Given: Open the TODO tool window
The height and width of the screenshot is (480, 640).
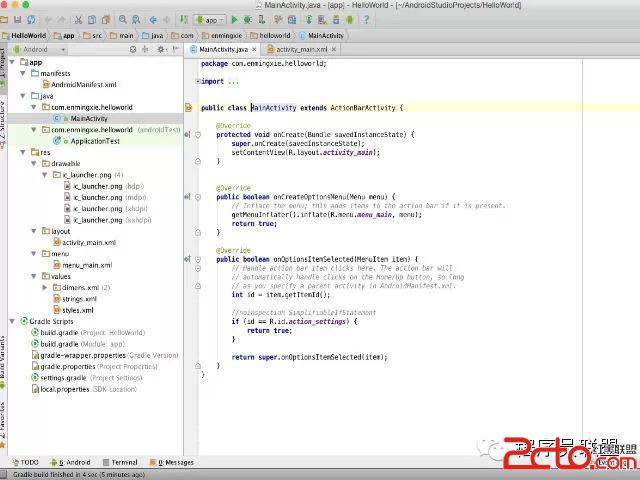Looking at the screenshot, I should click(26, 462).
